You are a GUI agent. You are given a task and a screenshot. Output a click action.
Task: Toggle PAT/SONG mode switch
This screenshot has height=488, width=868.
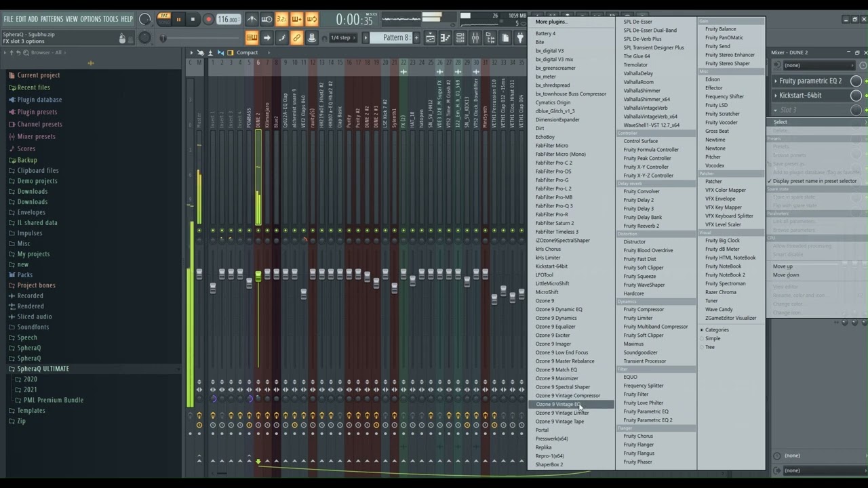pos(164,19)
